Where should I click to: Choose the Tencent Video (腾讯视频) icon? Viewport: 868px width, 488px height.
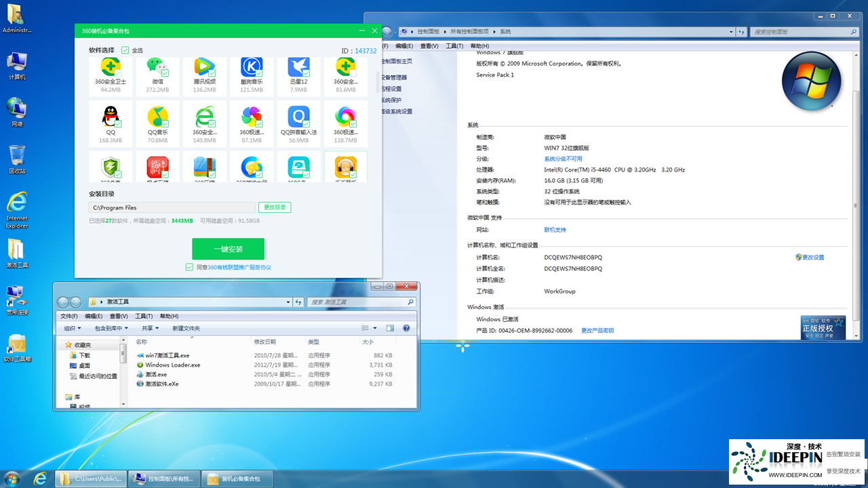point(204,66)
